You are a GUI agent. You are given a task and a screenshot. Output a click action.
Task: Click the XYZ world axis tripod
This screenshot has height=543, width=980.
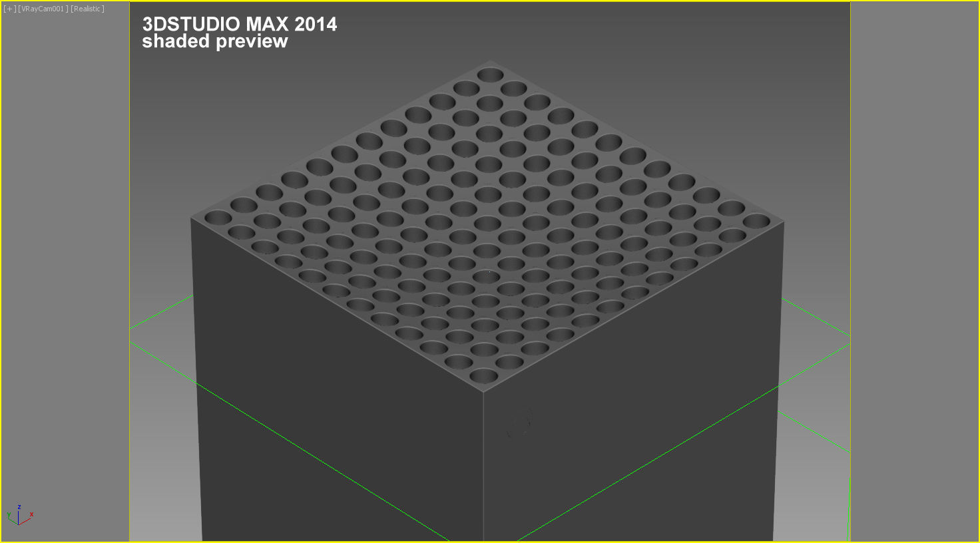(20, 515)
